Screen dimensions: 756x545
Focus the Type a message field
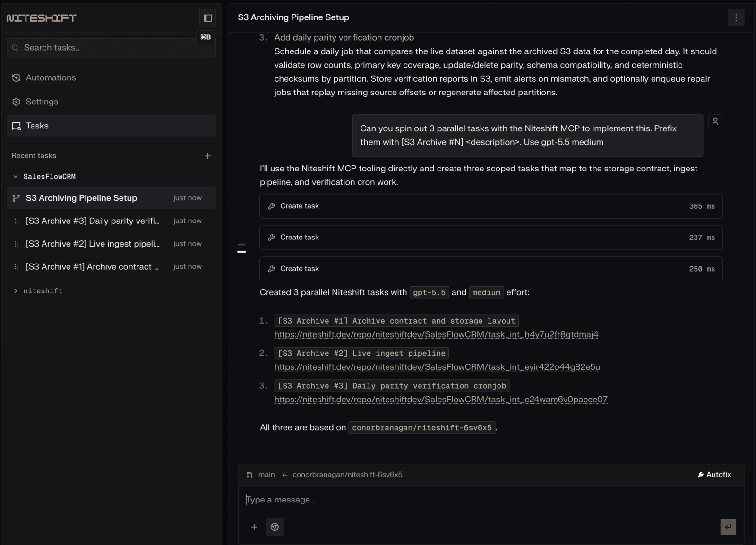tap(491, 500)
